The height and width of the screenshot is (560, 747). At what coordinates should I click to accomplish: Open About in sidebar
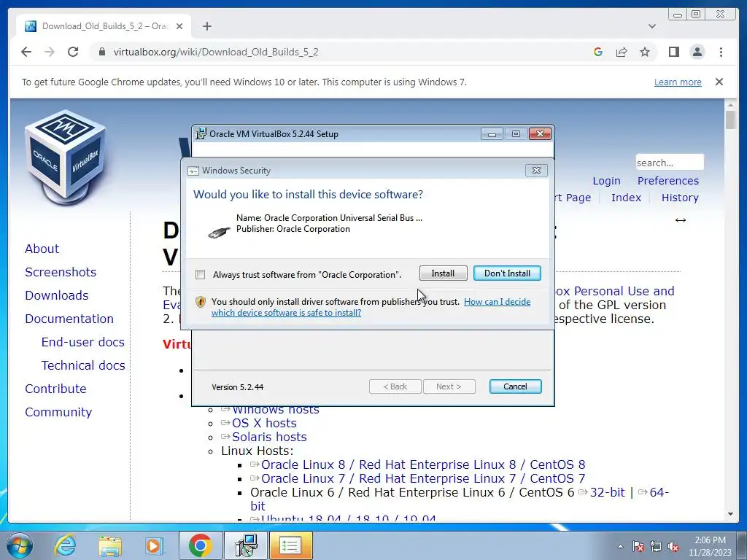pos(42,249)
